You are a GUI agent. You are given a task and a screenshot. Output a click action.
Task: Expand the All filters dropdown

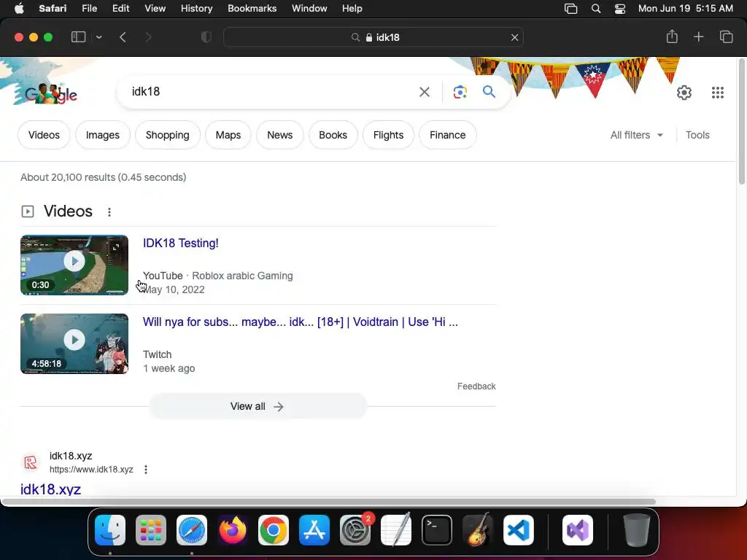pos(636,135)
